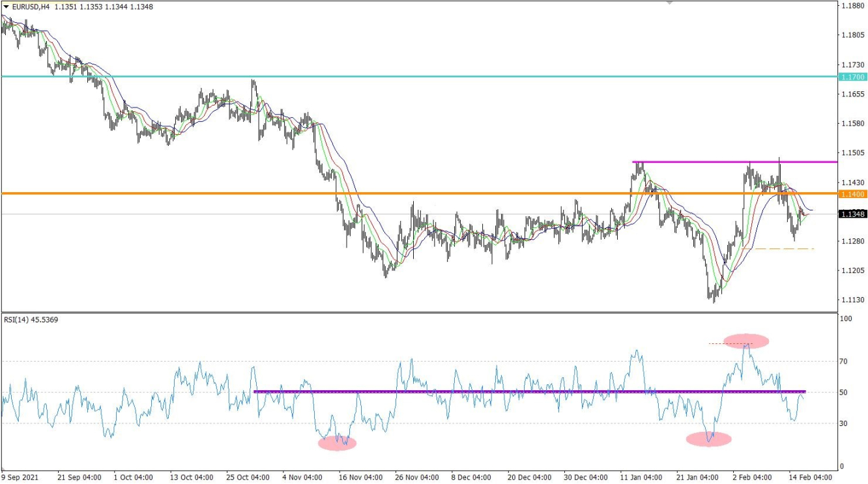Select the pink ellipse near 16 Nov RSI low
Viewport: 868px width, 484px height.
[337, 443]
